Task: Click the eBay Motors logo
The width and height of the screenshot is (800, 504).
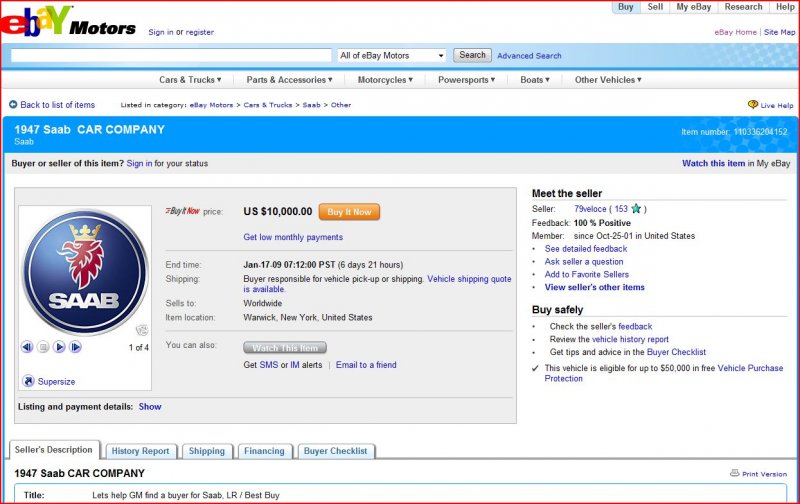Action: [x=68, y=21]
